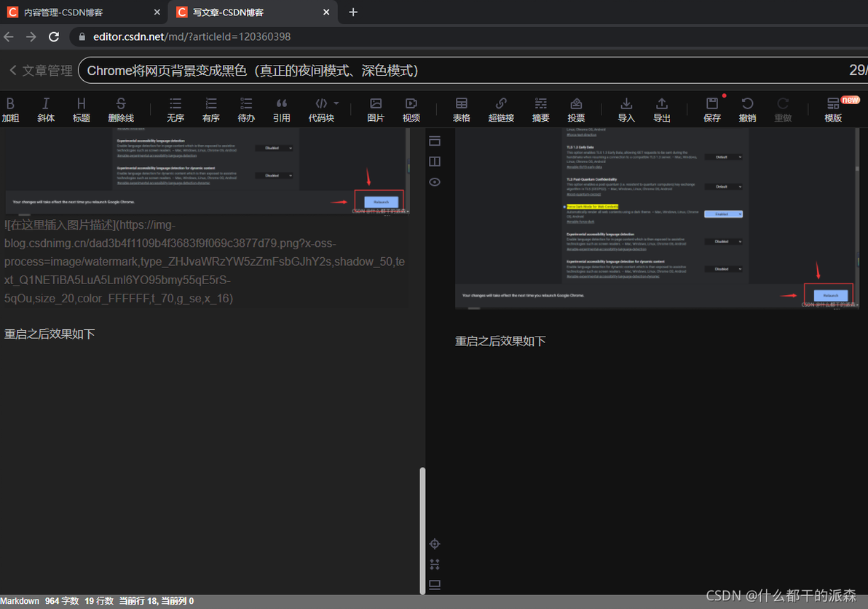Toggle preview visibility eye icon

click(x=435, y=182)
